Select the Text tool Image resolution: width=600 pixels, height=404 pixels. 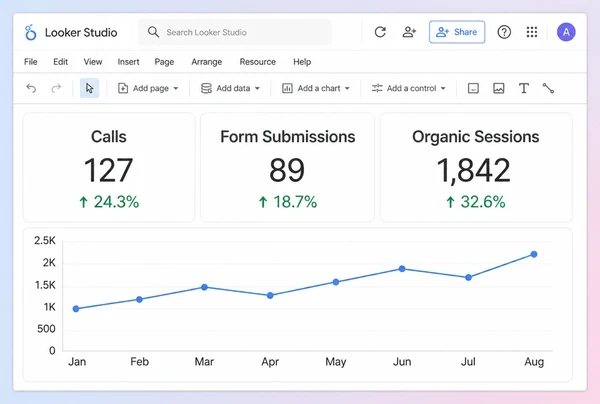[524, 88]
